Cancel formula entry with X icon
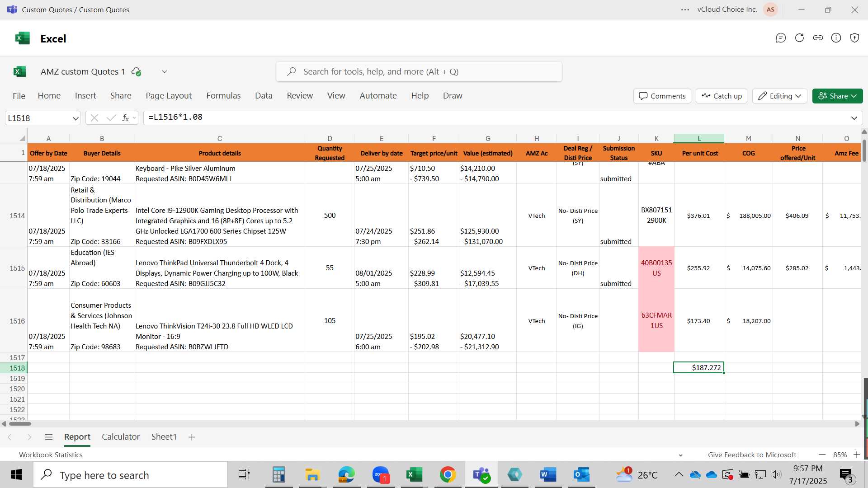This screenshot has height=488, width=868. point(94,118)
